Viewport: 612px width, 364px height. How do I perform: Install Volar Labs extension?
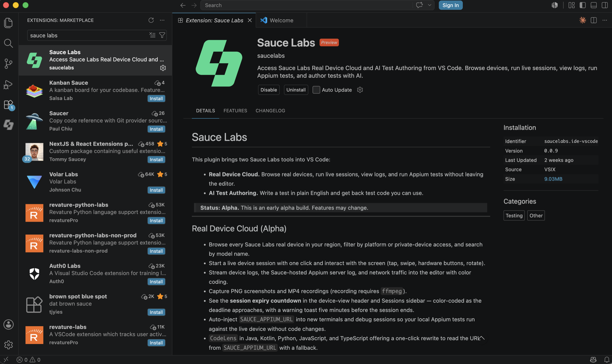156,190
